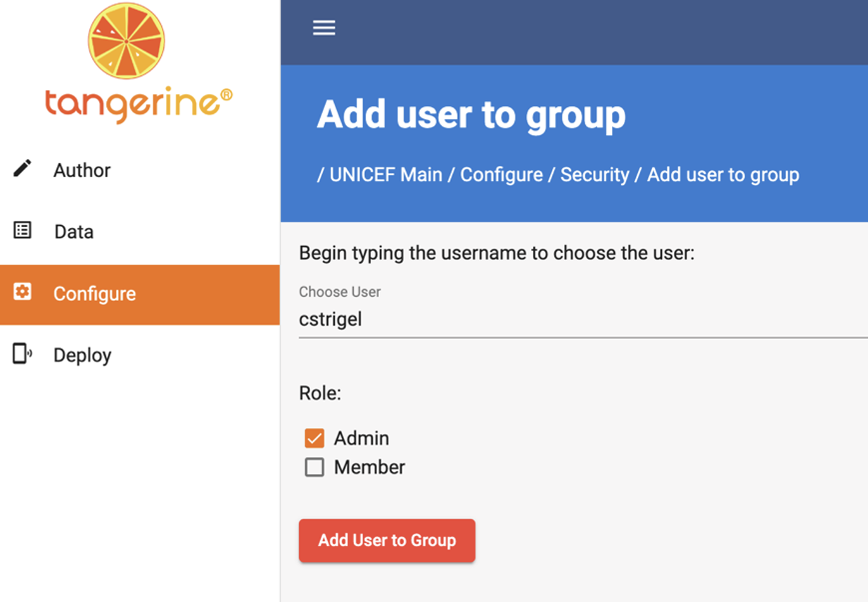Click the tangerine orange-slice logo

click(127, 39)
